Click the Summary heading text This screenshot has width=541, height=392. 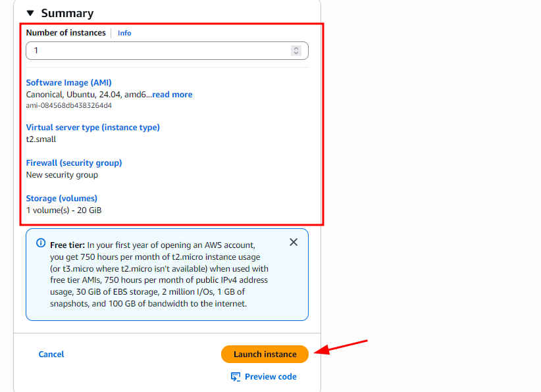click(x=67, y=13)
